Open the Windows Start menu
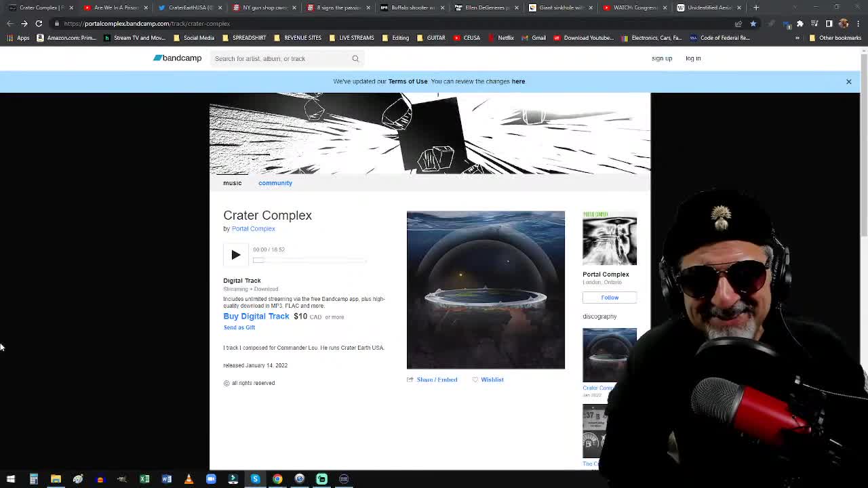 pos(11,479)
